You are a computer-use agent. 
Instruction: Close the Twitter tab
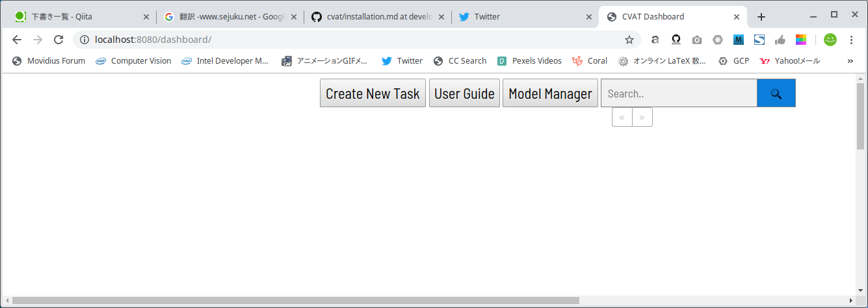(x=589, y=17)
